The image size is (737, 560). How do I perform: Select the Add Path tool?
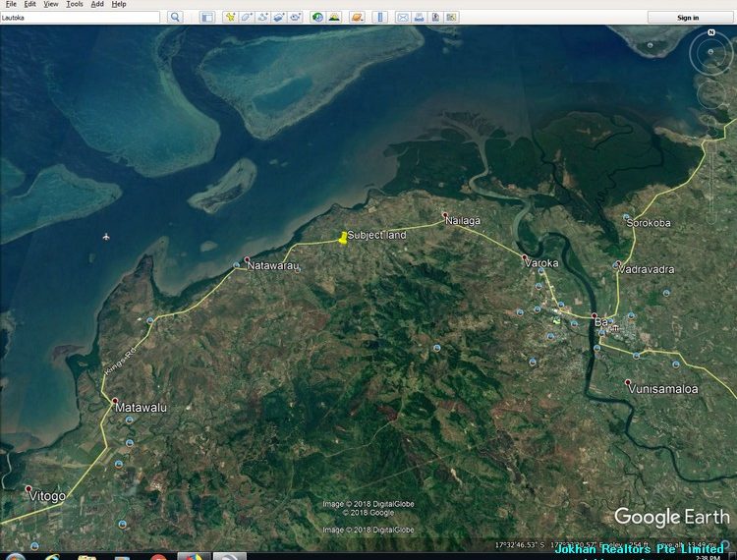coord(262,18)
